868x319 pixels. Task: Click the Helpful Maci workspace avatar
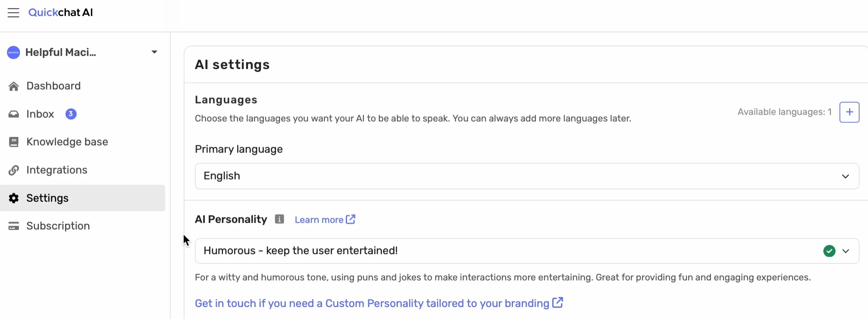click(x=13, y=52)
